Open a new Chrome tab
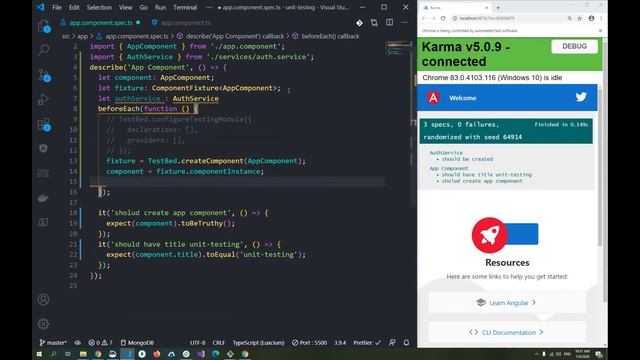Image resolution: width=640 pixels, height=360 pixels. coord(498,8)
